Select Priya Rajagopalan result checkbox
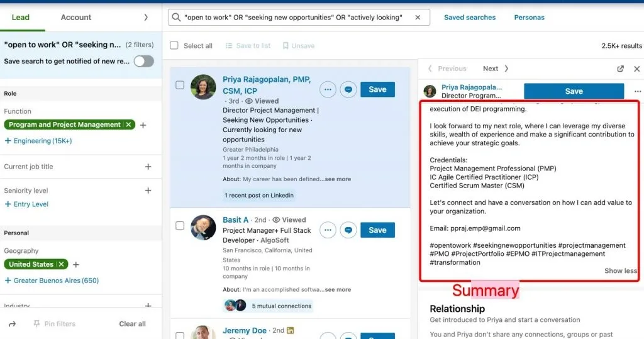Image resolution: width=644 pixels, height=339 pixels. 180,85
